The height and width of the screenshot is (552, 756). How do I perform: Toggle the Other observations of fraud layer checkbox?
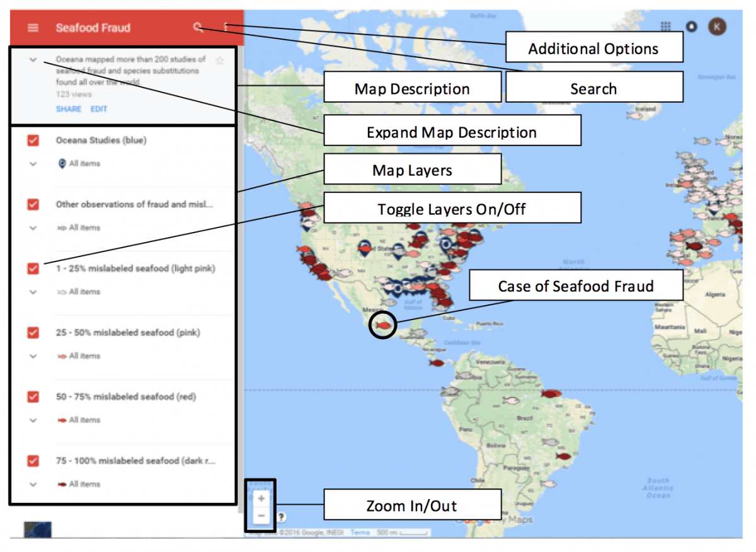[33, 204]
